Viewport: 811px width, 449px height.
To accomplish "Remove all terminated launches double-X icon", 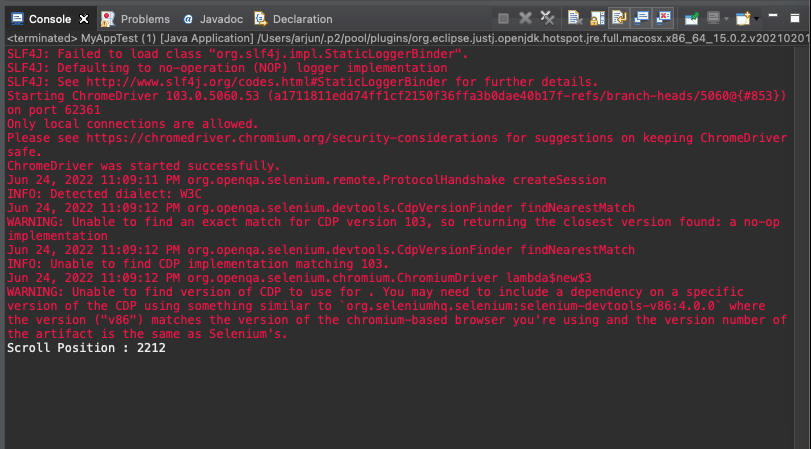I will pyautogui.click(x=547, y=19).
